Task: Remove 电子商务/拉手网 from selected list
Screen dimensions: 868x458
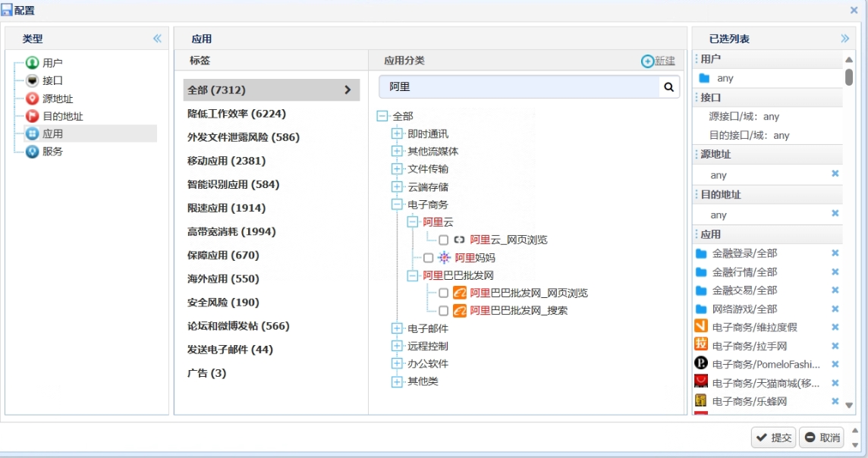Action: coord(835,346)
